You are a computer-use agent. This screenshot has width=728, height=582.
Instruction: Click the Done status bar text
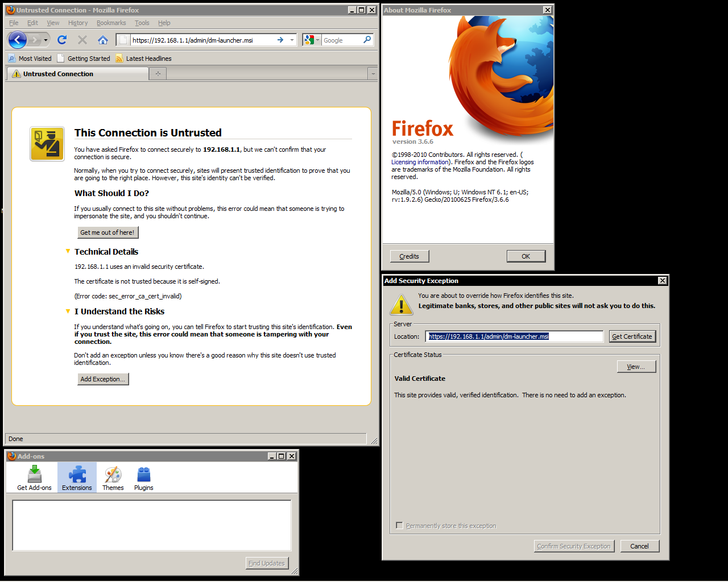pyautogui.click(x=16, y=439)
